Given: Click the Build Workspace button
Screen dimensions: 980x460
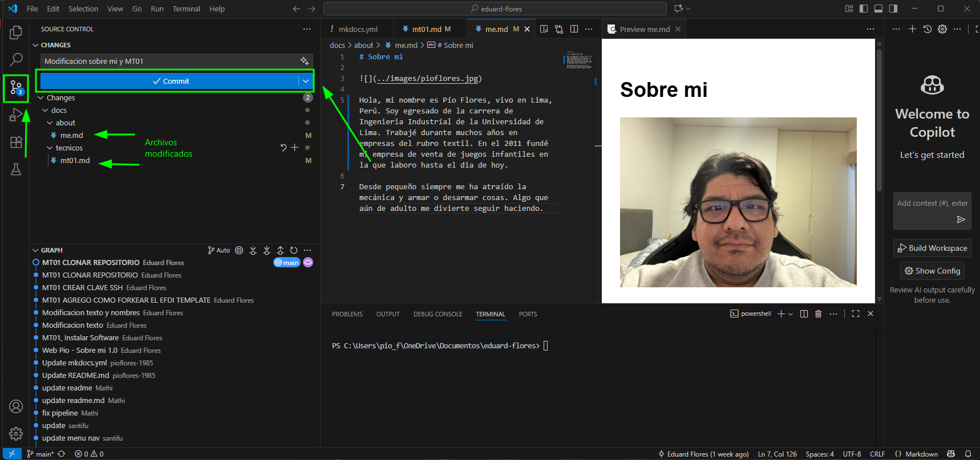Looking at the screenshot, I should click(932, 248).
